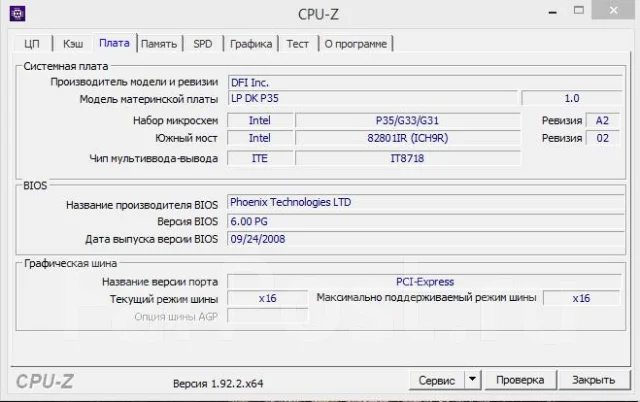This screenshot has width=640, height=402.
Task: Select the Плата tab
Action: [114, 43]
